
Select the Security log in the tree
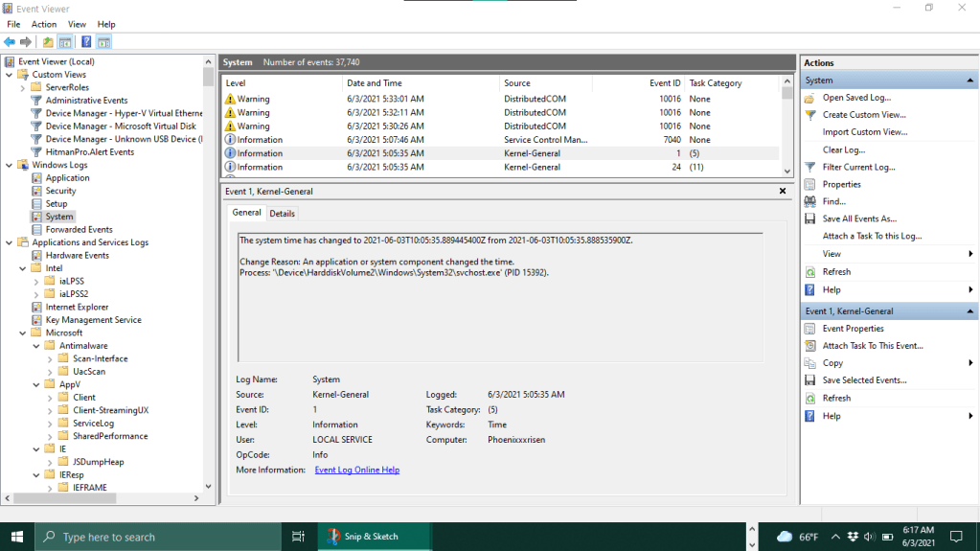pos(60,191)
